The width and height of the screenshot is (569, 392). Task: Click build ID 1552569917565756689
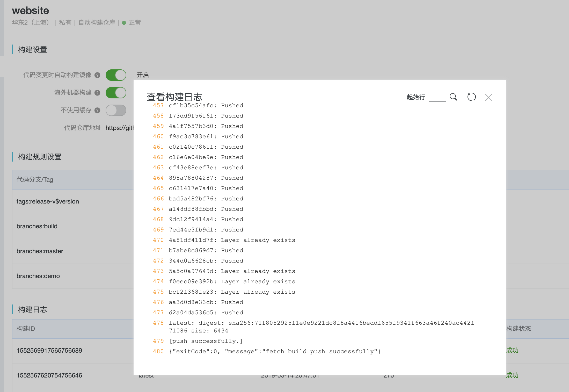[49, 351]
